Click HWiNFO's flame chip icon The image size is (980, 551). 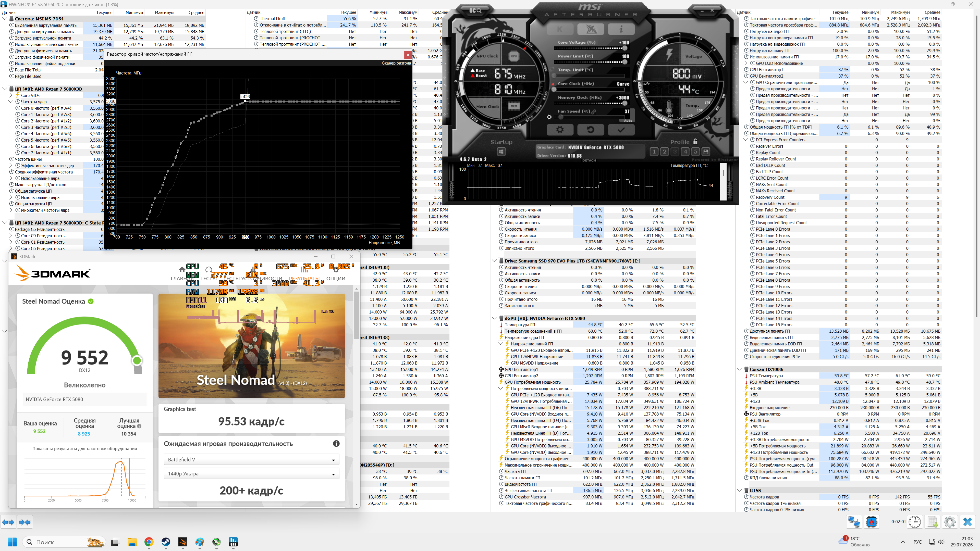[871, 522]
